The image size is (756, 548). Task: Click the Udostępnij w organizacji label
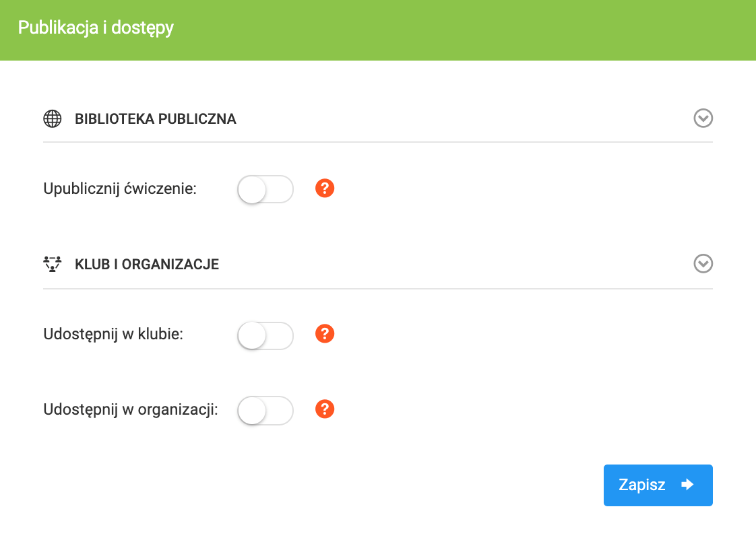(x=131, y=409)
